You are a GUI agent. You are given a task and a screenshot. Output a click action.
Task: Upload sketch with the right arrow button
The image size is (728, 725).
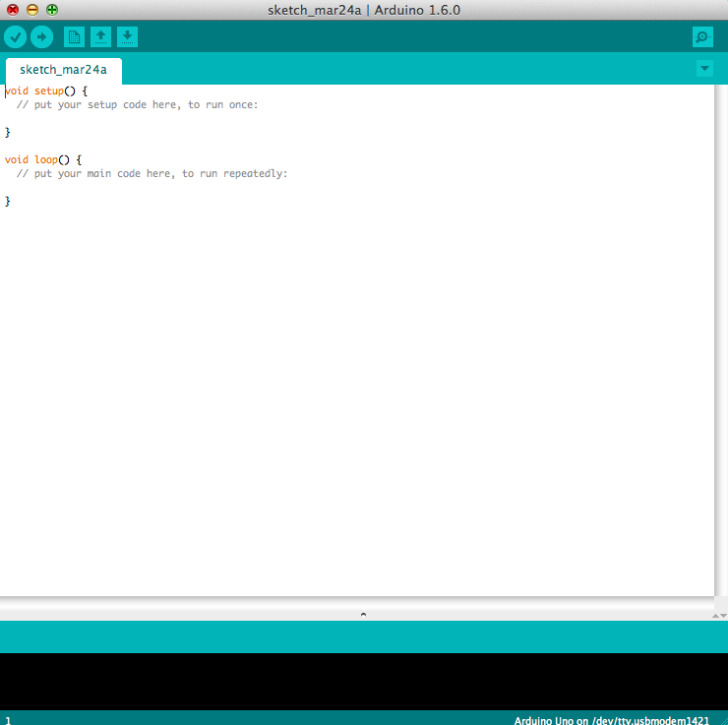(41, 36)
